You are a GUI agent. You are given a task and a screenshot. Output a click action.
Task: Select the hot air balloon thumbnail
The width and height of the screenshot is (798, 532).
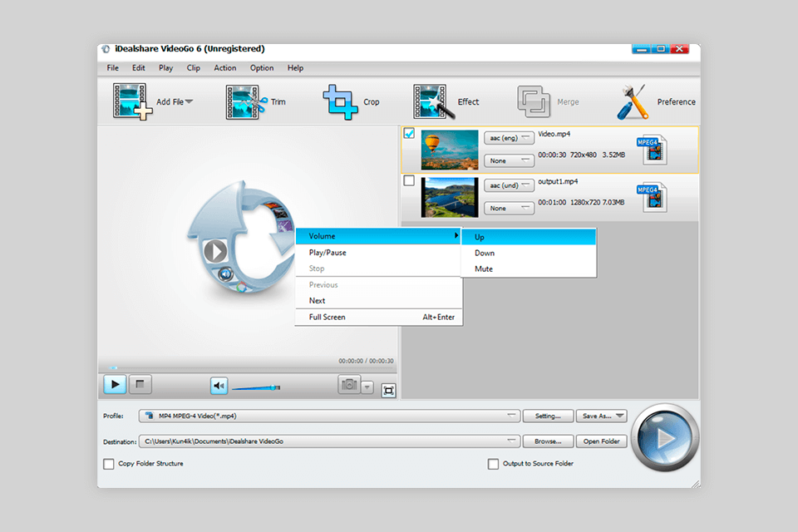pyautogui.click(x=450, y=150)
